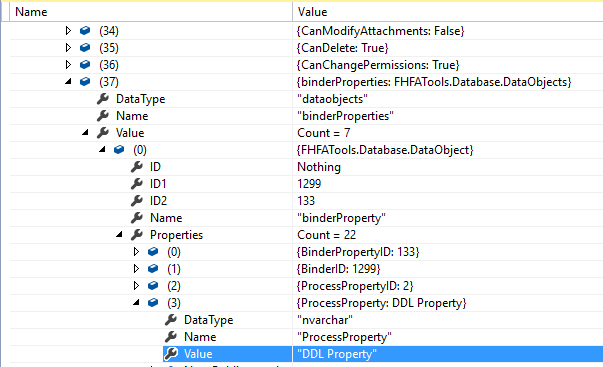603x367 pixels.
Task: Collapse the (37) item node
Action: 68,82
